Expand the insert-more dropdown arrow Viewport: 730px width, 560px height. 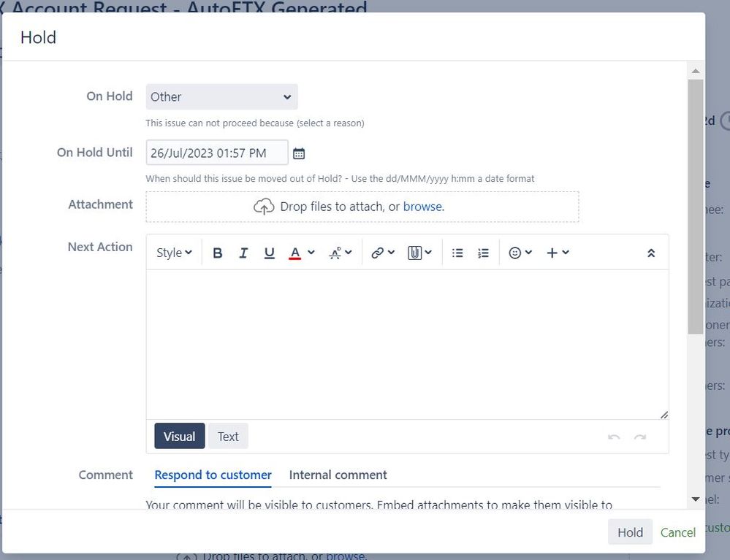click(566, 252)
